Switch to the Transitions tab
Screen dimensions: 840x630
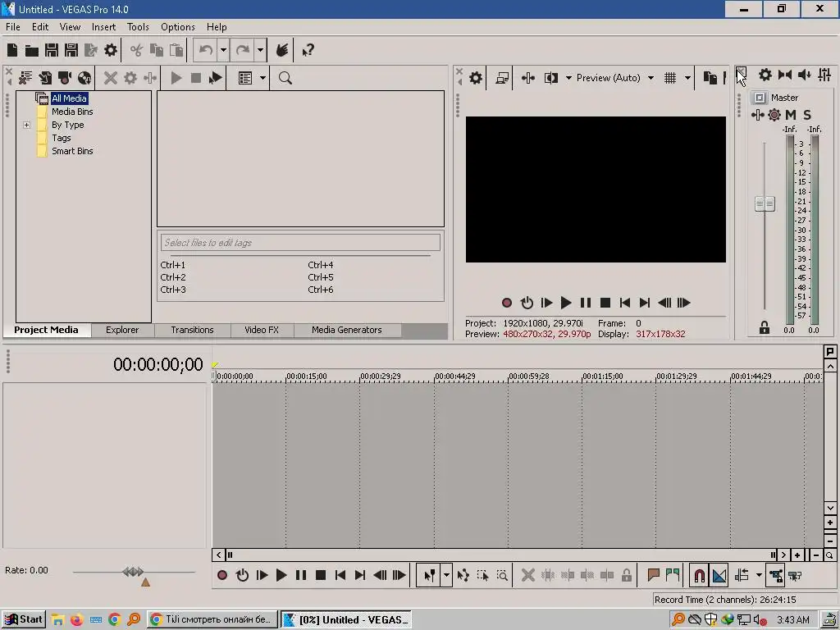192,330
